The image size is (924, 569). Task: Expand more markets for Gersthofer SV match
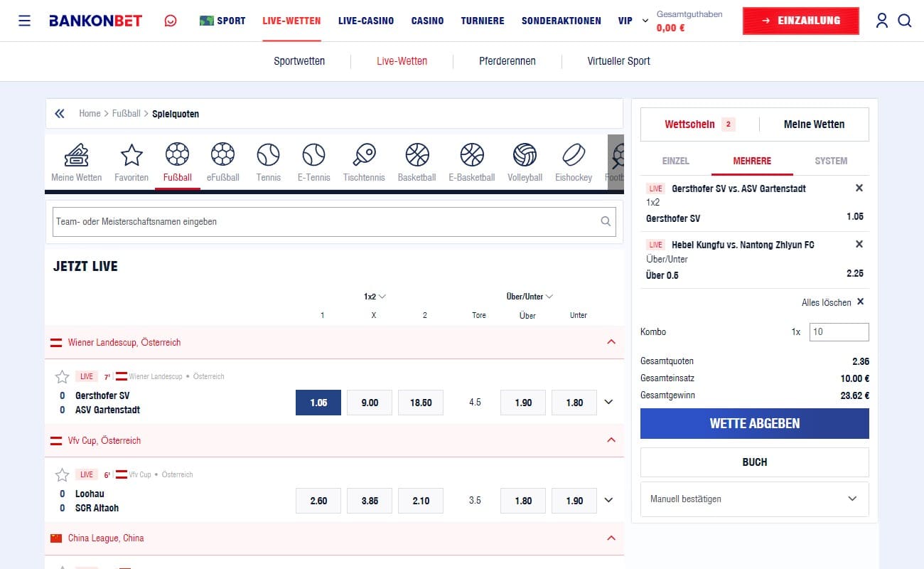coord(608,402)
